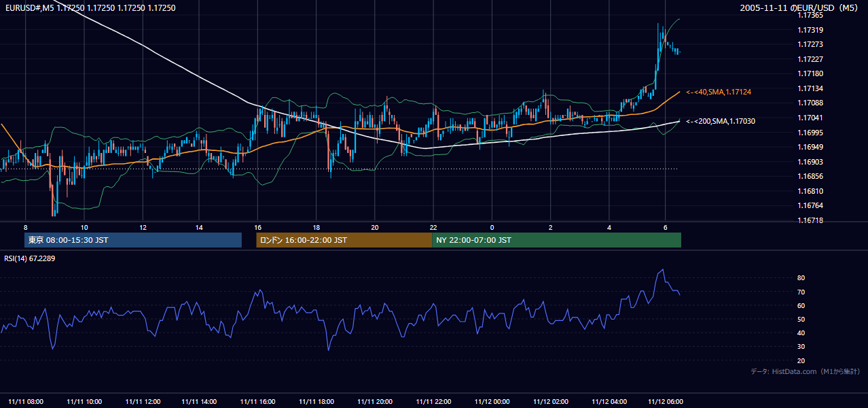
Task: Click the 11/12 04:00 time label
Action: click(609, 401)
